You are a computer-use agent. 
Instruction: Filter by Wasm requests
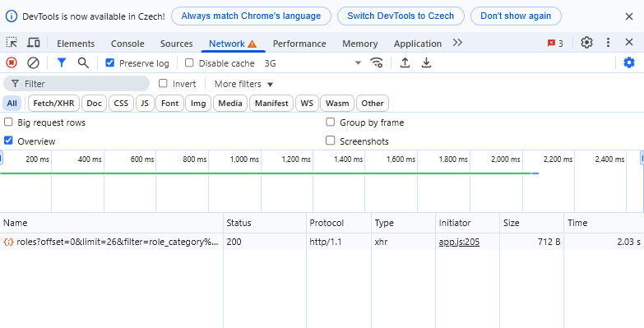pos(337,104)
